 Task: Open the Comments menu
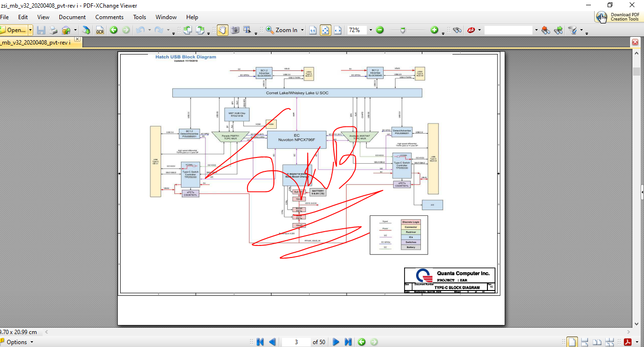pos(109,17)
